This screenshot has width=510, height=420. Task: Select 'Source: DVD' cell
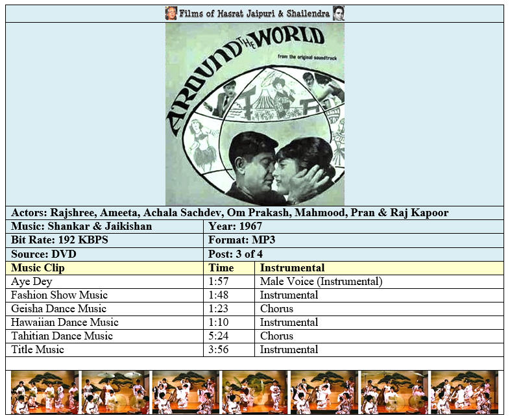click(104, 254)
